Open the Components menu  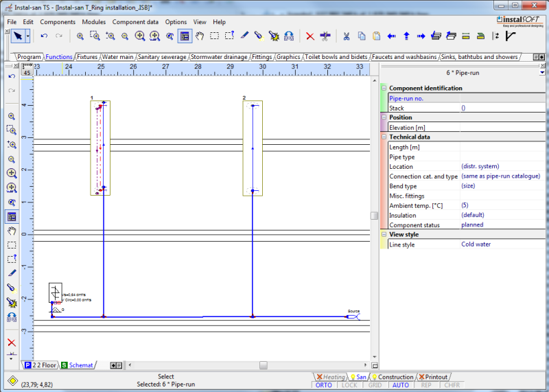(x=58, y=22)
